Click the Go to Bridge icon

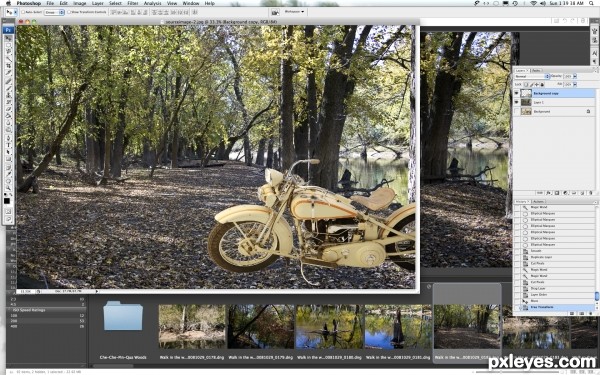pyautogui.click(x=275, y=12)
